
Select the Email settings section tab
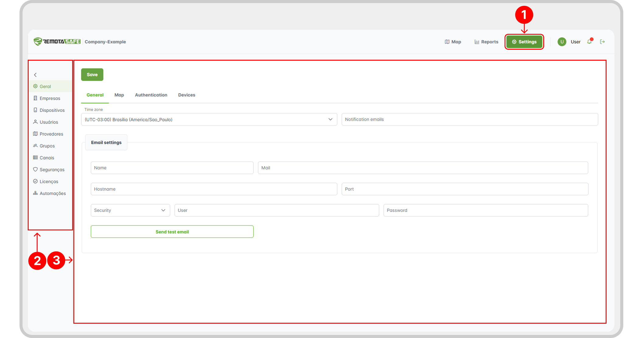coord(106,142)
